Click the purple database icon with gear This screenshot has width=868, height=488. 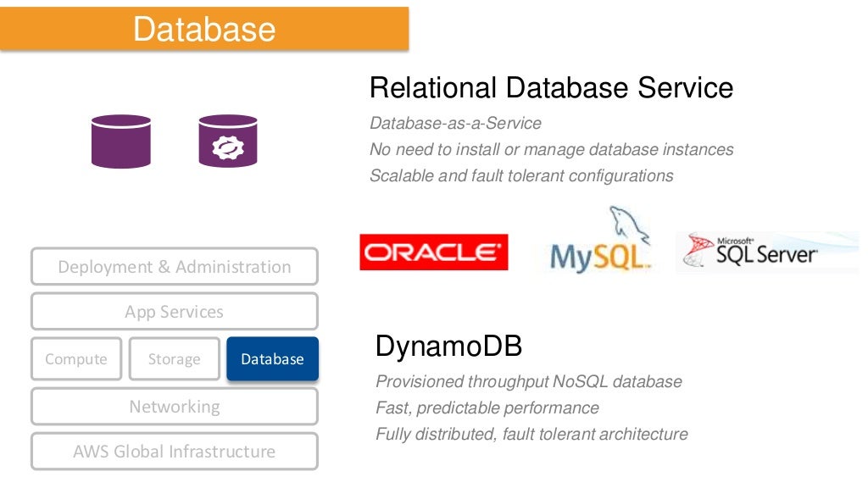point(227,141)
